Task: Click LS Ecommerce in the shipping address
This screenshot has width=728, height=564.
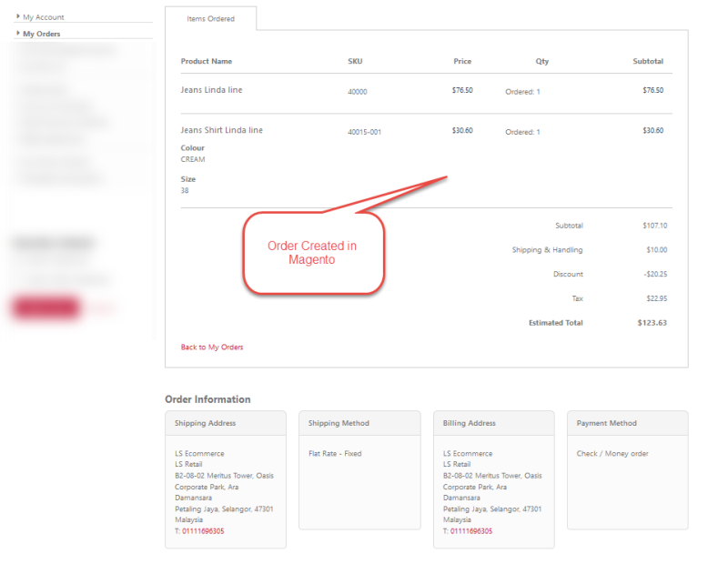Action: click(199, 454)
